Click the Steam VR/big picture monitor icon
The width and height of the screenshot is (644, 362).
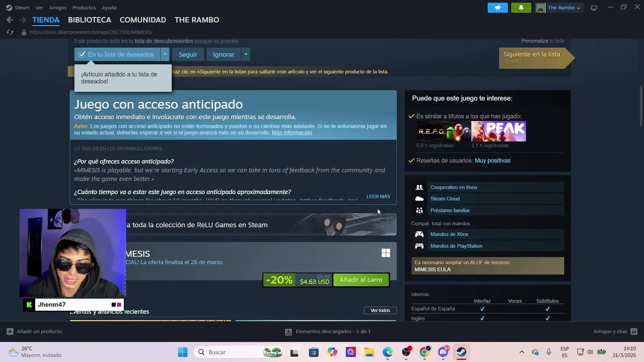(x=594, y=8)
